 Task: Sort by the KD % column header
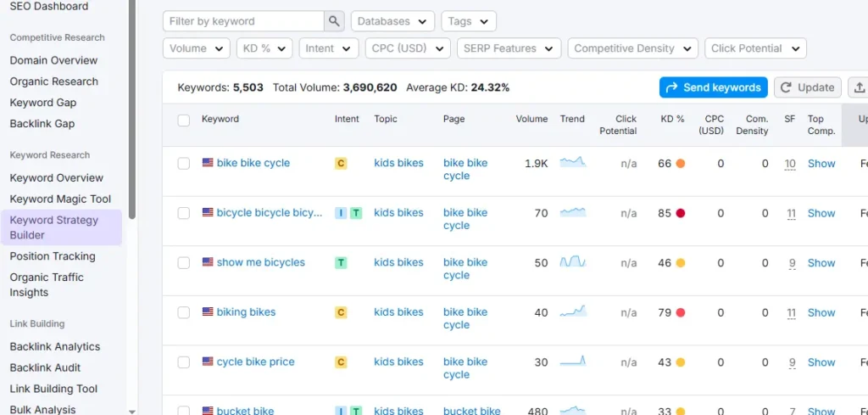(x=672, y=119)
